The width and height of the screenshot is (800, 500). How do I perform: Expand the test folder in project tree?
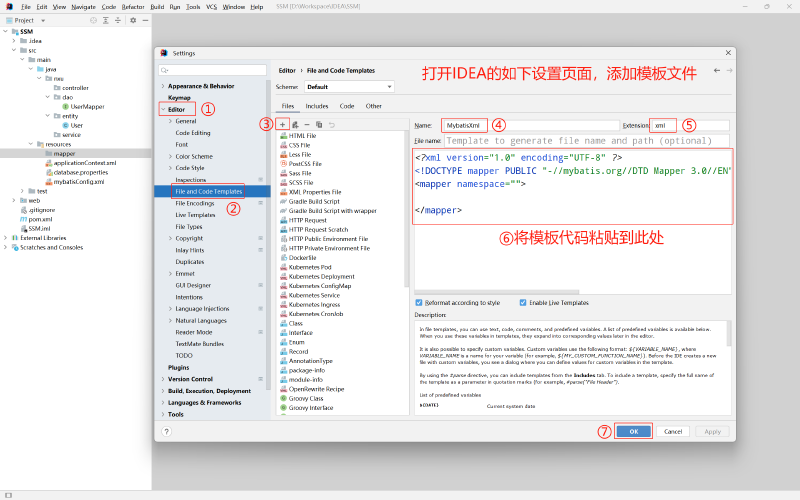[22, 191]
